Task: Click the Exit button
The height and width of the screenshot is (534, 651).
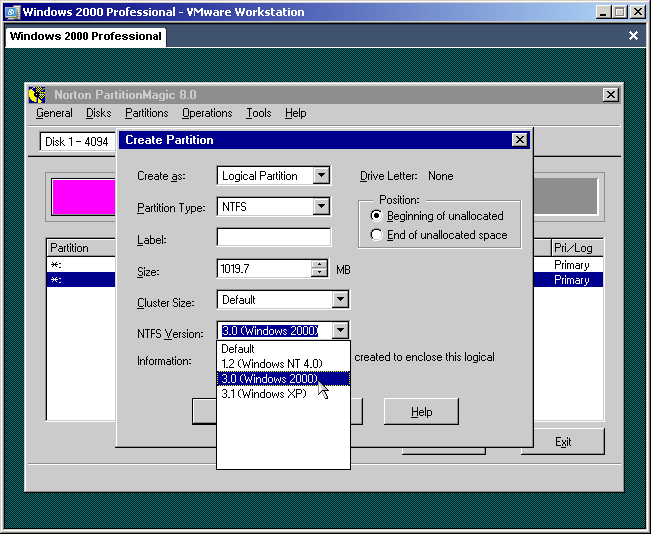Action: (563, 442)
